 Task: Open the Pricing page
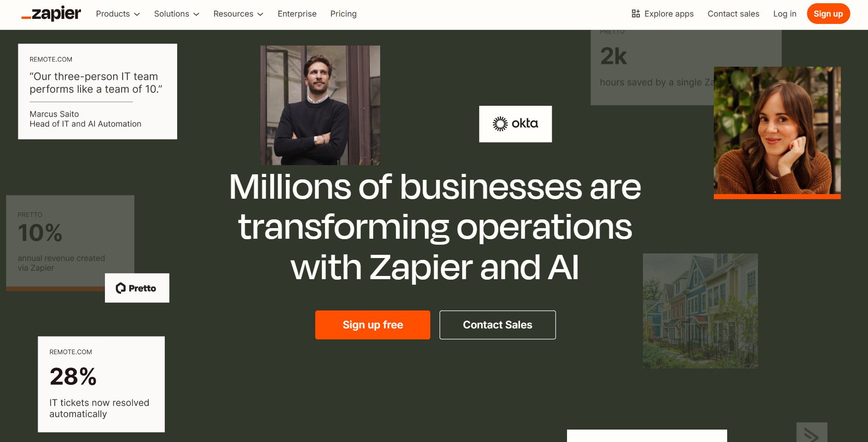pyautogui.click(x=343, y=14)
